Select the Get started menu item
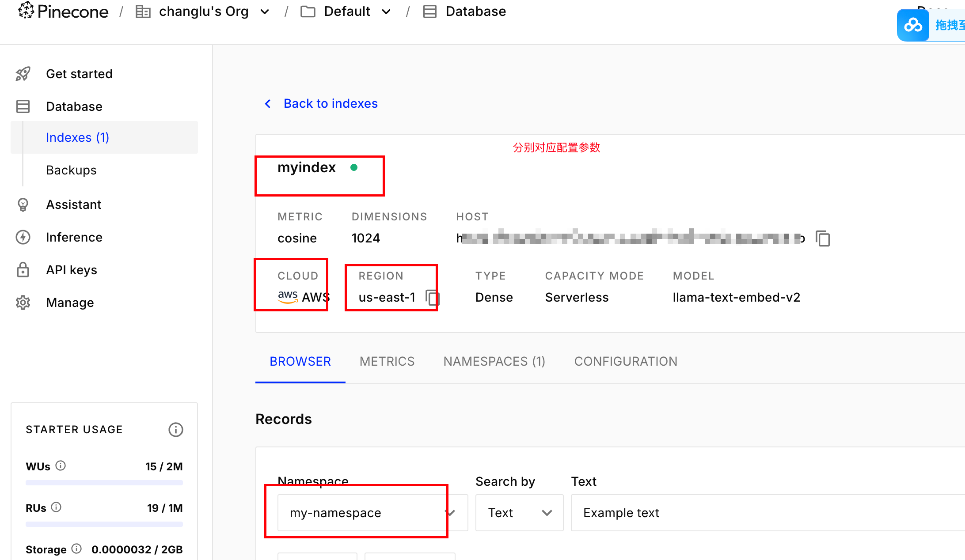The image size is (965, 560). pos(79,74)
